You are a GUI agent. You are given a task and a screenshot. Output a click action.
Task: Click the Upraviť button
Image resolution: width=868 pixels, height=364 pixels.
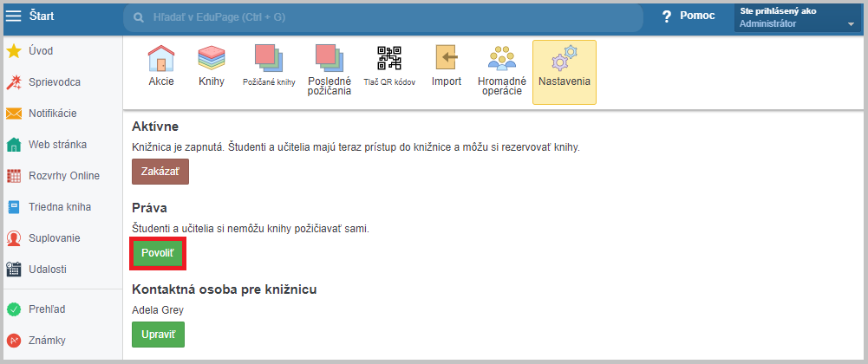coord(158,335)
